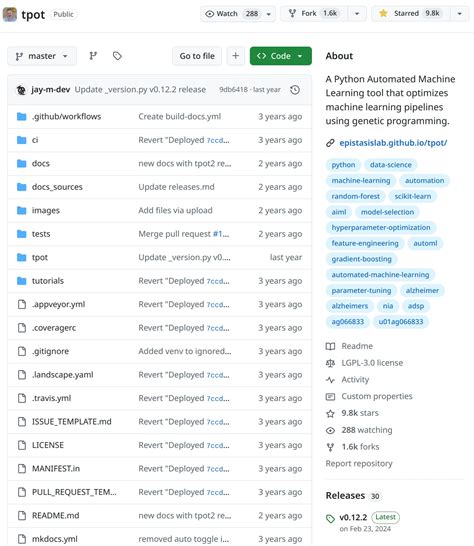Open the images folder

click(x=46, y=210)
